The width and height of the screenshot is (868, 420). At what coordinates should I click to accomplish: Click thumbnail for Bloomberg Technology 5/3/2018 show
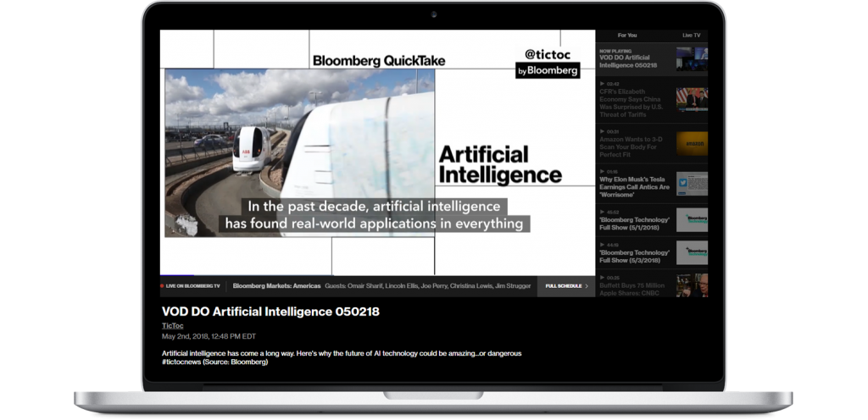coord(692,252)
